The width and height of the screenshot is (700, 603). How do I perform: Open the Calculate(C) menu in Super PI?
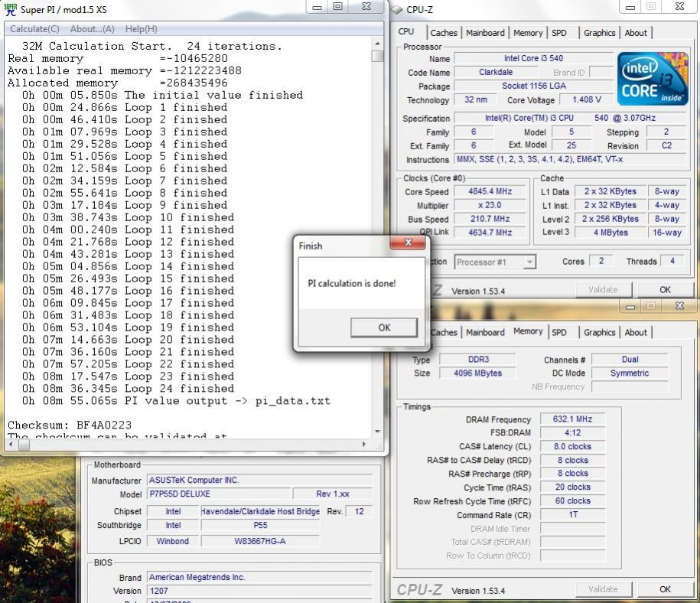point(34,29)
